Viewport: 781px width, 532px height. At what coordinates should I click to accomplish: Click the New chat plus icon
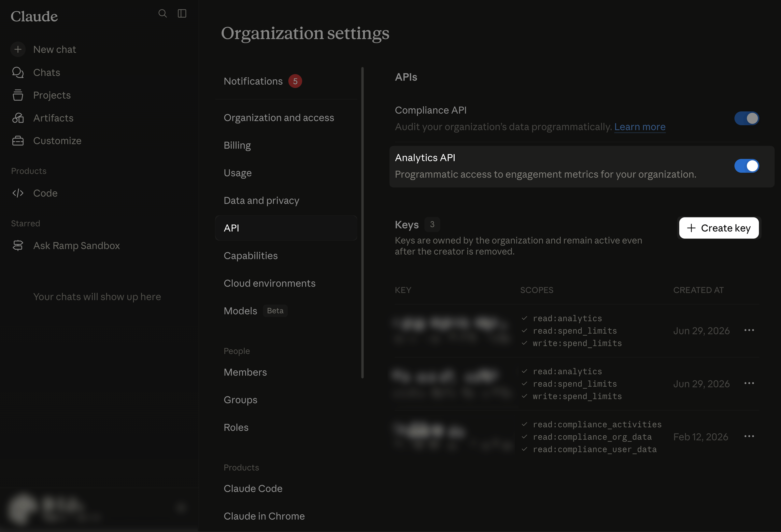(x=18, y=49)
